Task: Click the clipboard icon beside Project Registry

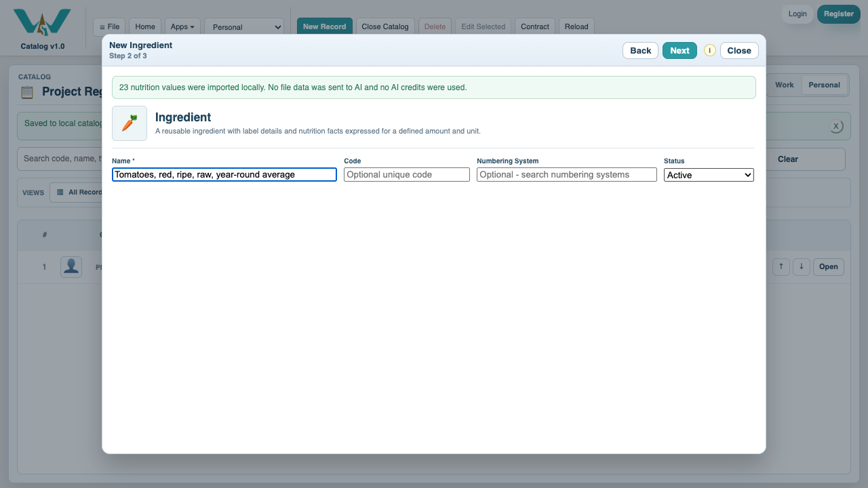Action: pos(27,91)
